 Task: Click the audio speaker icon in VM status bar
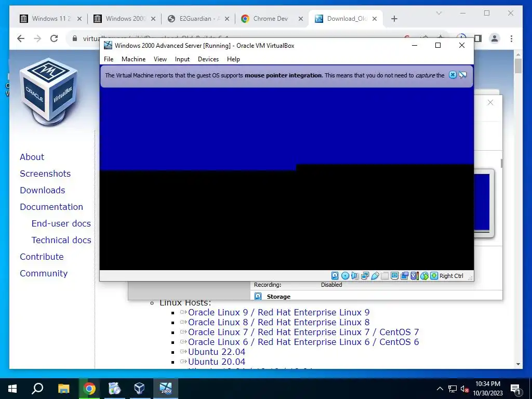pos(355,276)
